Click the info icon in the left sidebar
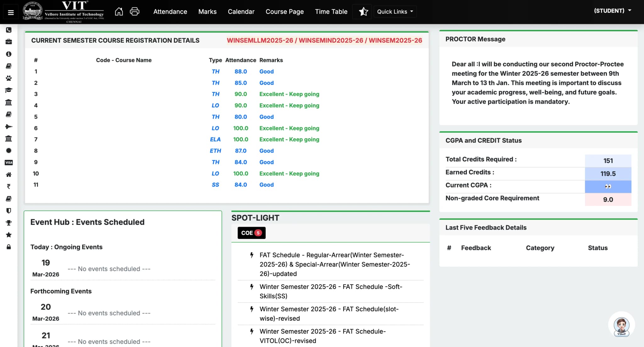644x347 pixels. 9,54
